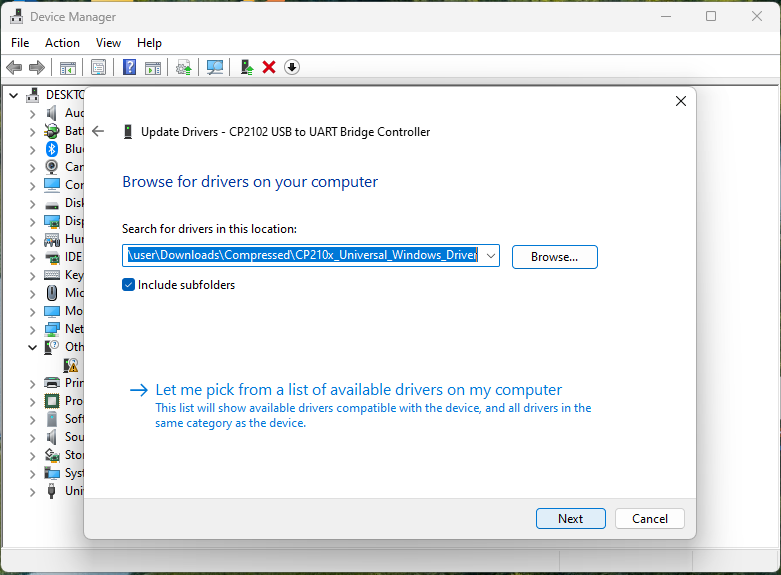The height and width of the screenshot is (575, 781).
Task: Select the Audio inputs category icon
Action: pyautogui.click(x=52, y=113)
